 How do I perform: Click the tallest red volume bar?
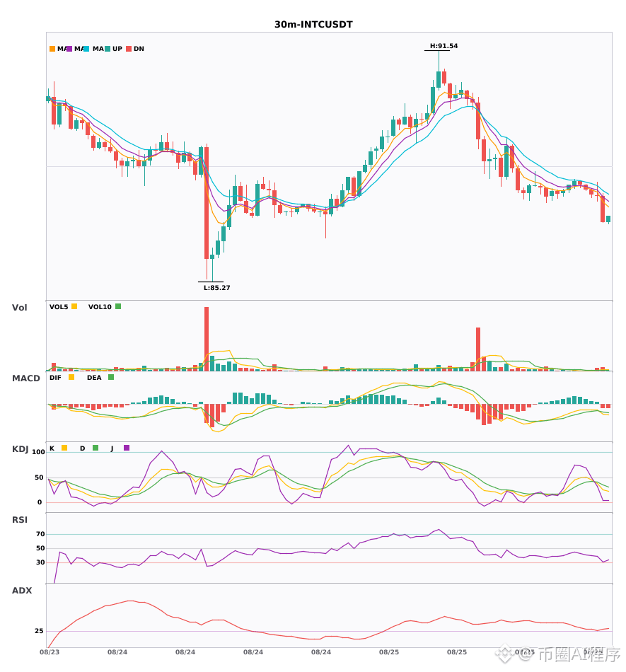tap(207, 339)
